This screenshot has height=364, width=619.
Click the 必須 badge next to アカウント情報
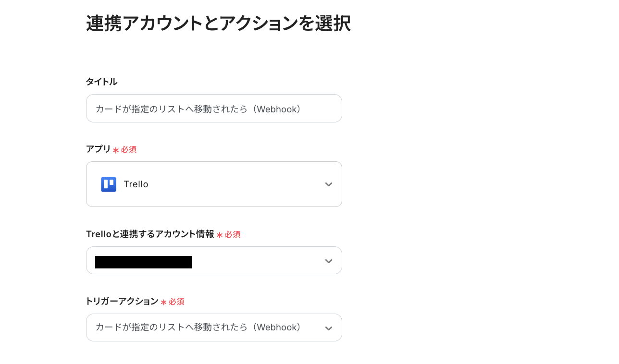pyautogui.click(x=233, y=235)
